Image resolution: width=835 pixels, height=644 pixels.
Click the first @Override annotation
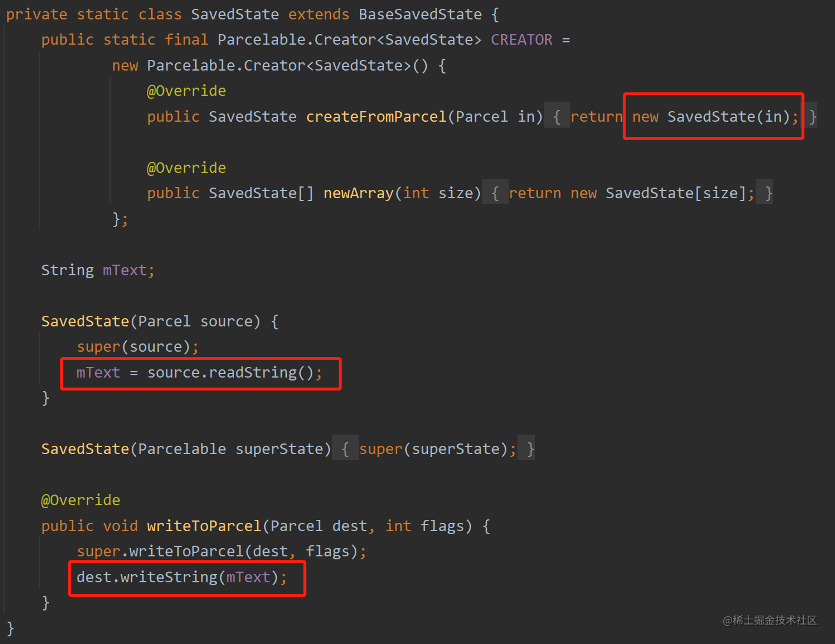pos(186,91)
